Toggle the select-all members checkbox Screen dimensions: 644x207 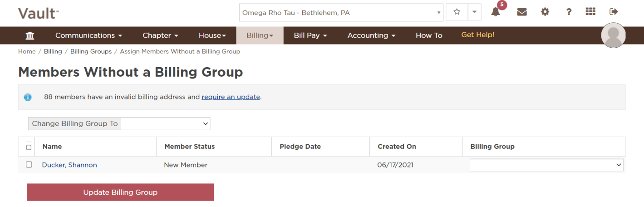pyautogui.click(x=29, y=147)
